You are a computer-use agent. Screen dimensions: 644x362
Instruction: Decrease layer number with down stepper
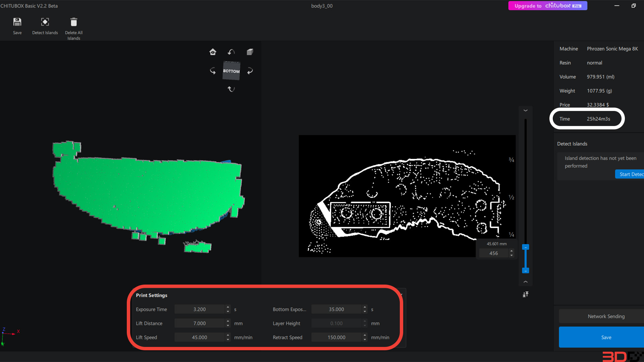(512, 255)
